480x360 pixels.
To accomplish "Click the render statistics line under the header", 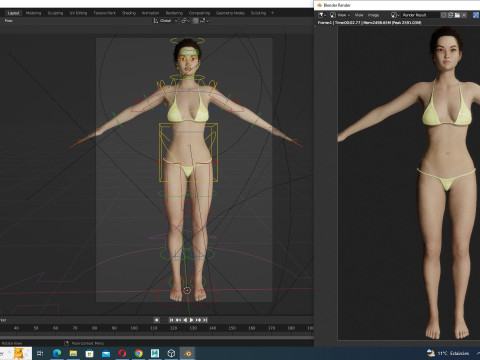I will (x=369, y=23).
